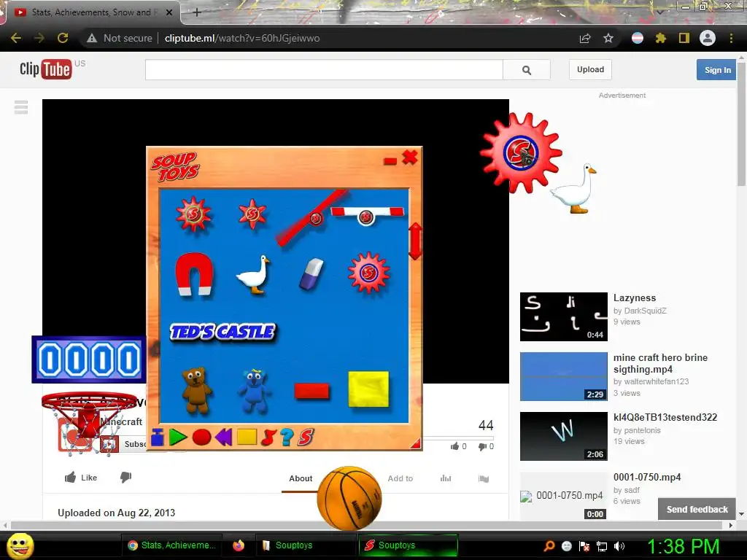This screenshot has height=560, width=747.
Task: Select the eraser toy in the toybox
Action: (311, 274)
